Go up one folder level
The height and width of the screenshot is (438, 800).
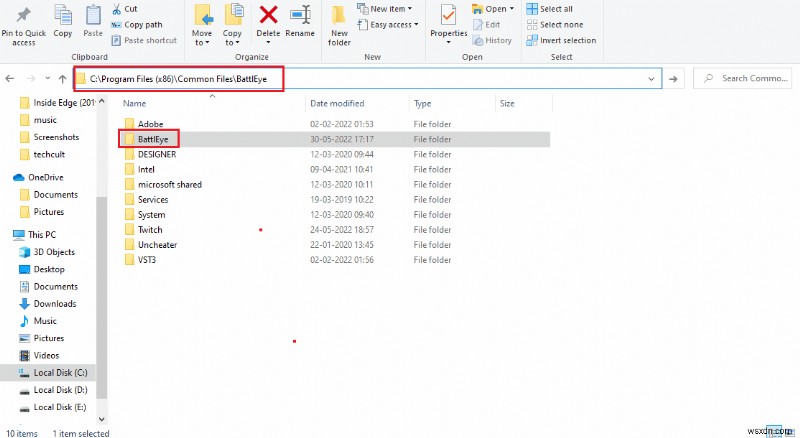point(63,79)
